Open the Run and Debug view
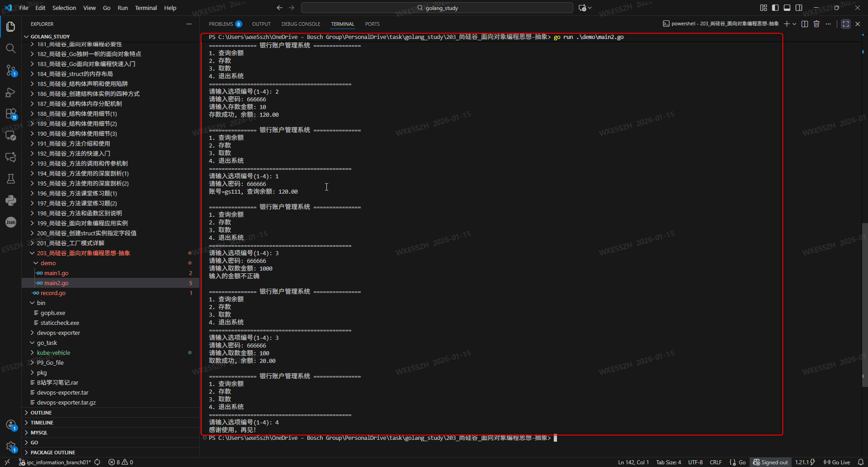Screen dimensions: 868x467 click(11, 92)
